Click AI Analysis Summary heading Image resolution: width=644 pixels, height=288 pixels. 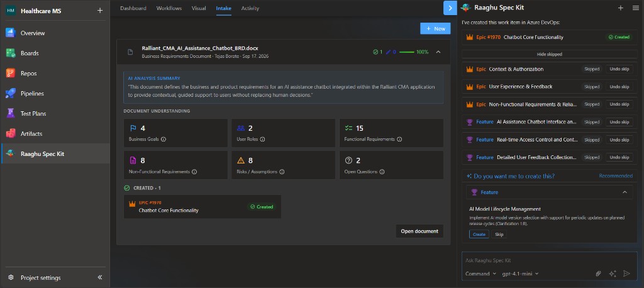[154, 79]
